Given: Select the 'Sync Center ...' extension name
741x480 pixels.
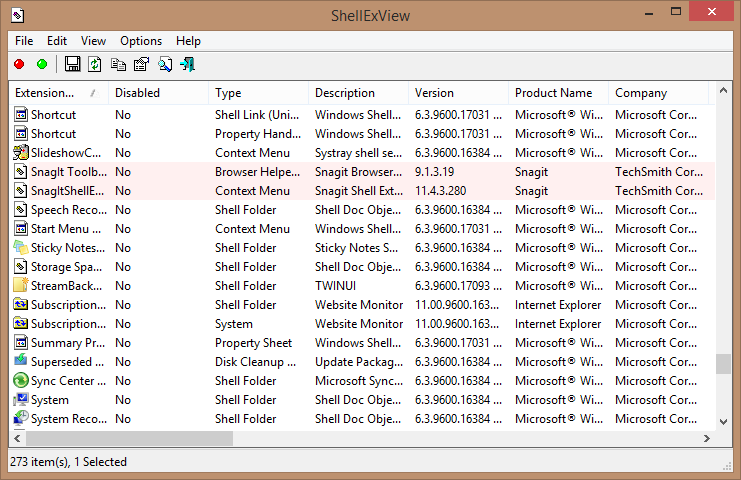Looking at the screenshot, I should pos(69,381).
